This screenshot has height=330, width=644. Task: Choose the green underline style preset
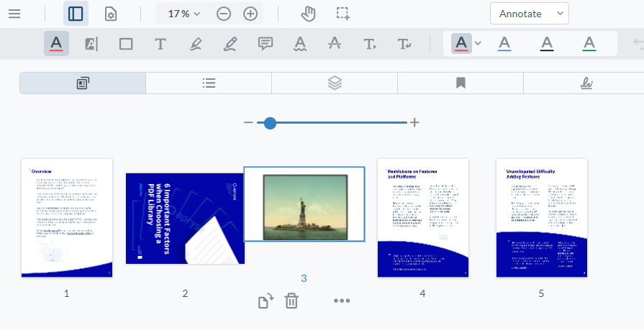[589, 44]
